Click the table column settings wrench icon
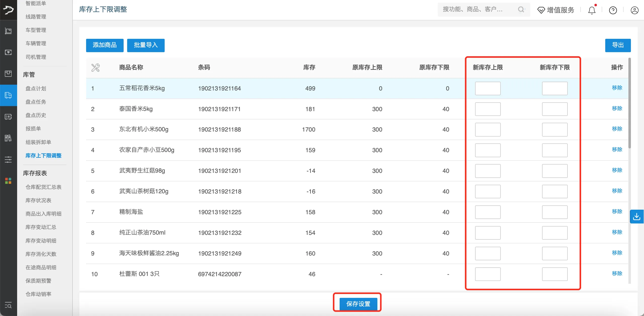 (x=95, y=68)
